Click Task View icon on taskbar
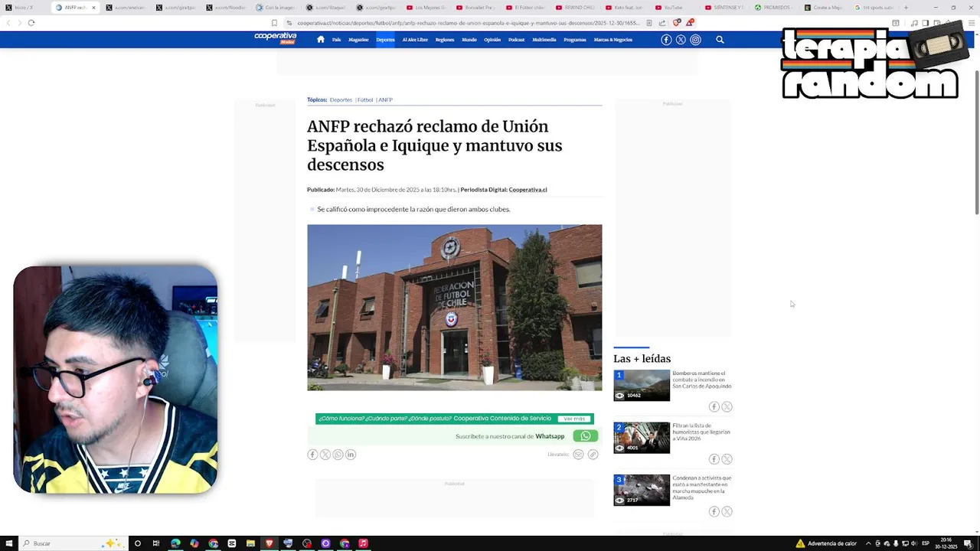This screenshot has width=980, height=551. coord(156,543)
